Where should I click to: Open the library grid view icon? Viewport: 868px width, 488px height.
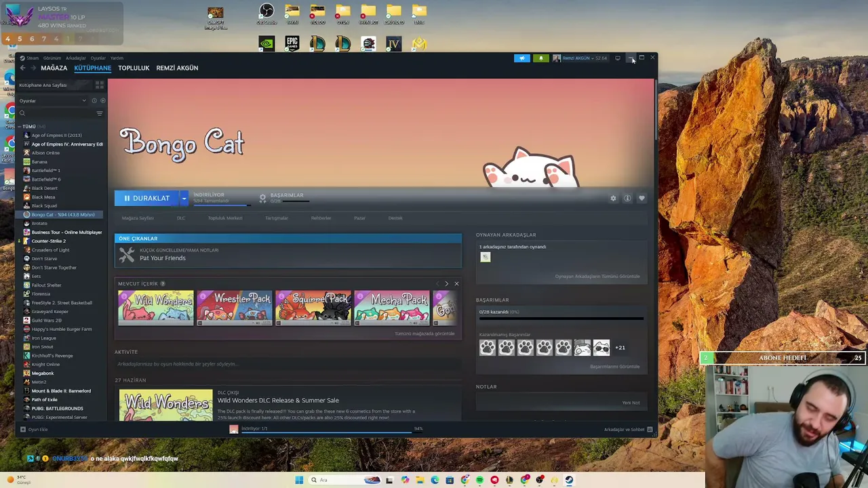point(99,85)
